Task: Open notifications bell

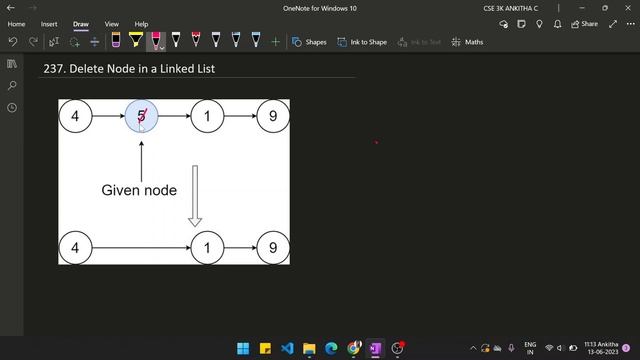Action: 557,24
